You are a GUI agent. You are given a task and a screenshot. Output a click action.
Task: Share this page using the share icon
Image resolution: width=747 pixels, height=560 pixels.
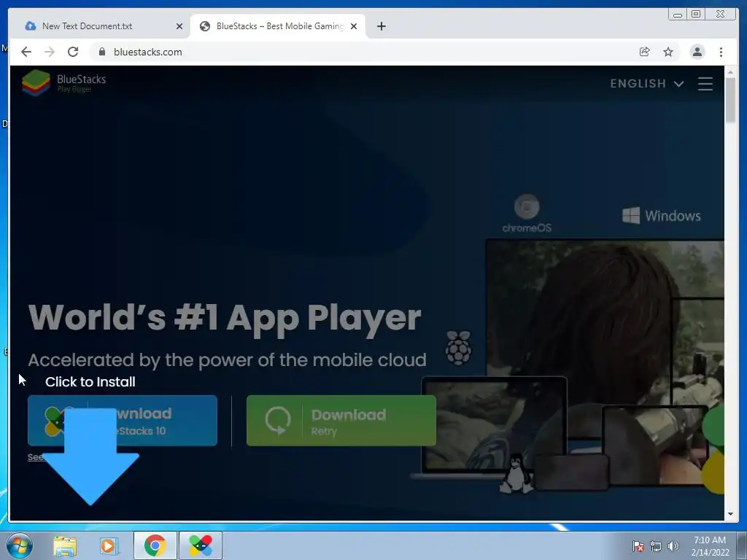point(645,52)
